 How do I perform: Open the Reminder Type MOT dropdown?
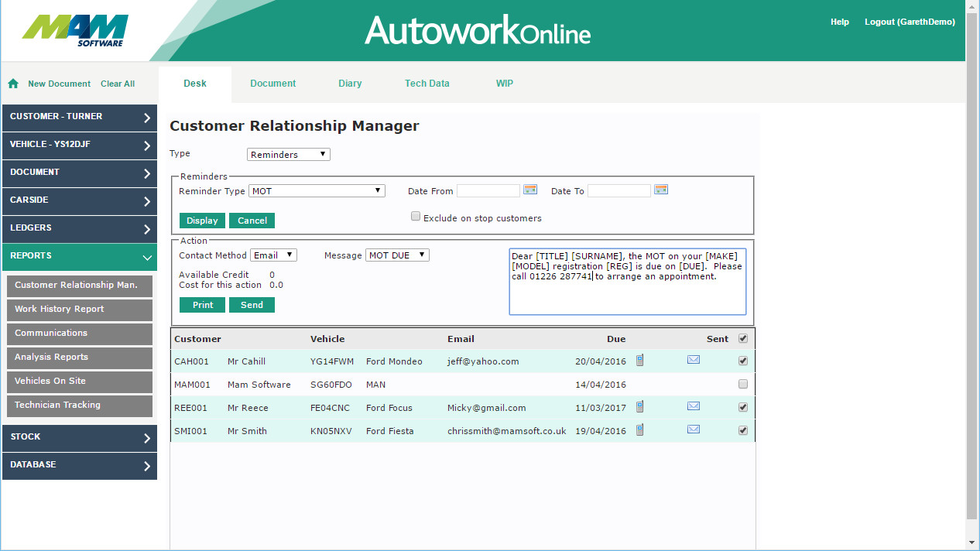(x=317, y=190)
